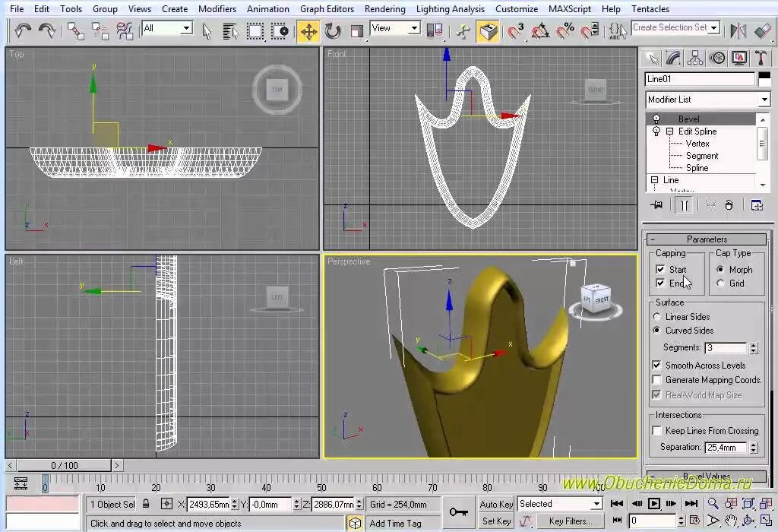Screen dimensions: 778x532
Task: Toggle Window/Crossing selection mode
Action: [280, 31]
